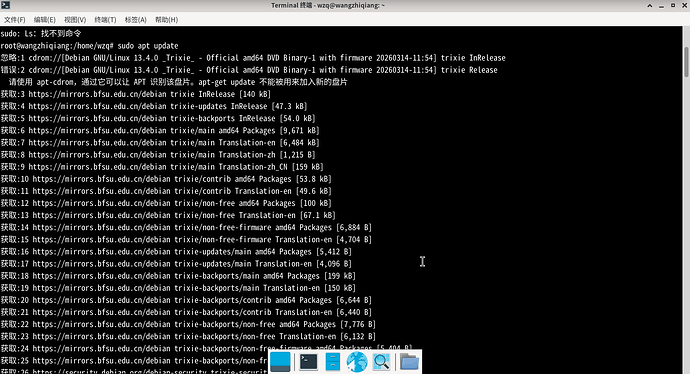The width and height of the screenshot is (690, 374).
Task: Open the File Manager cabinet icon in dock
Action: click(333, 362)
